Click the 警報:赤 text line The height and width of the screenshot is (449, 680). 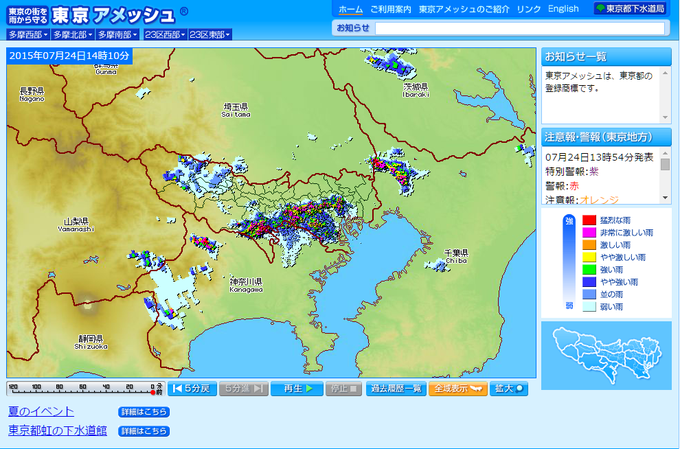(562, 186)
